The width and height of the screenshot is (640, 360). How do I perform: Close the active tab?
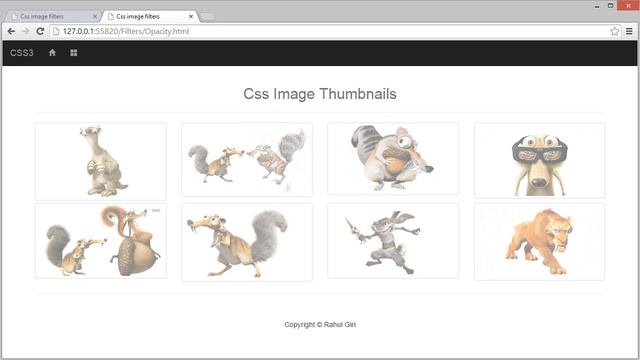tap(191, 16)
